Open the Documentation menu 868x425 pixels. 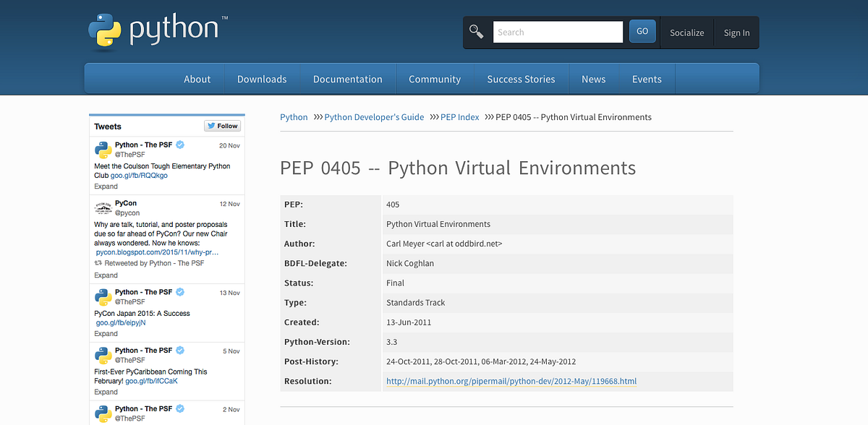tap(347, 79)
